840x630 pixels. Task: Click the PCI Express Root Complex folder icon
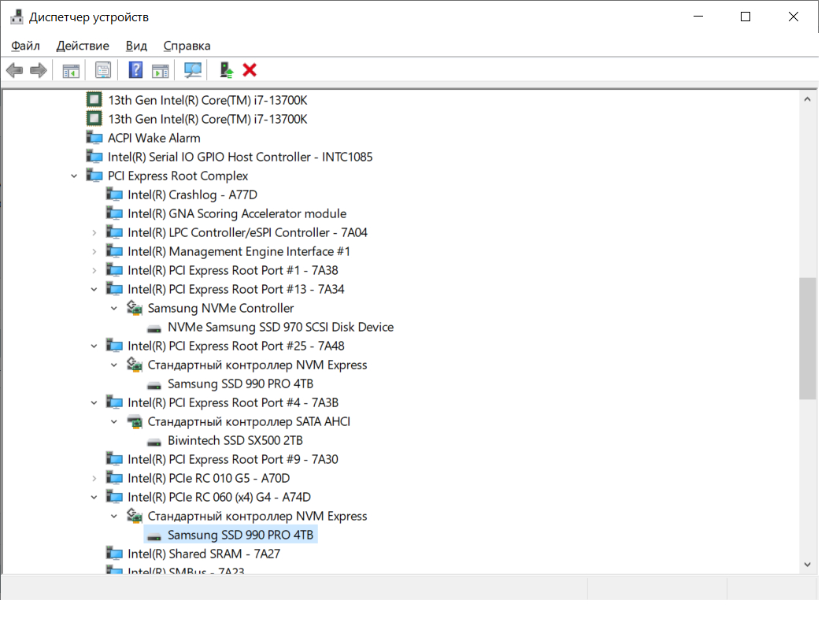94,176
